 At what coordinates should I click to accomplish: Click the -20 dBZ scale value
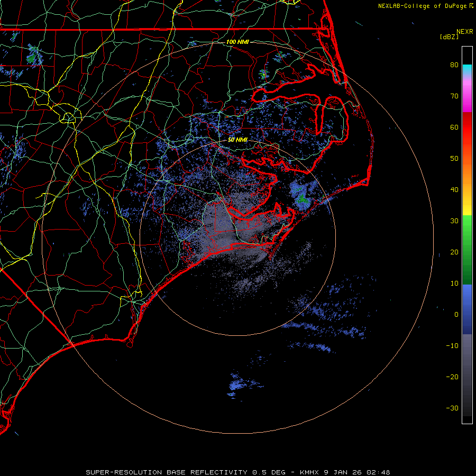(x=452, y=377)
